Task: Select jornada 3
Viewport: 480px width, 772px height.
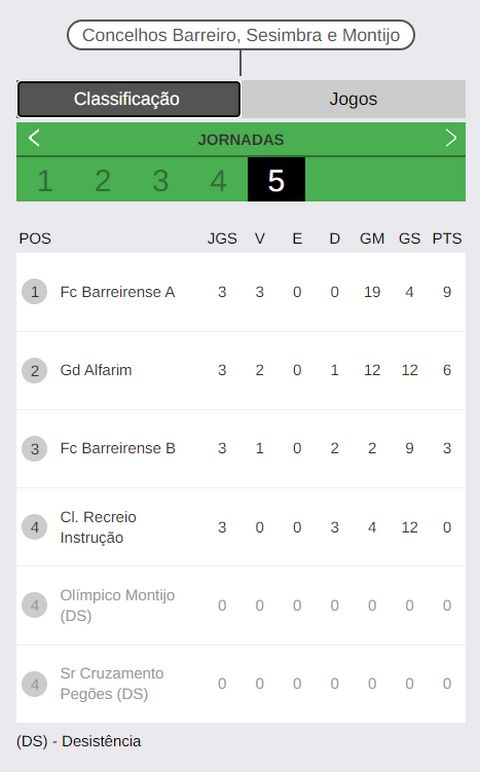Action: coord(160,180)
